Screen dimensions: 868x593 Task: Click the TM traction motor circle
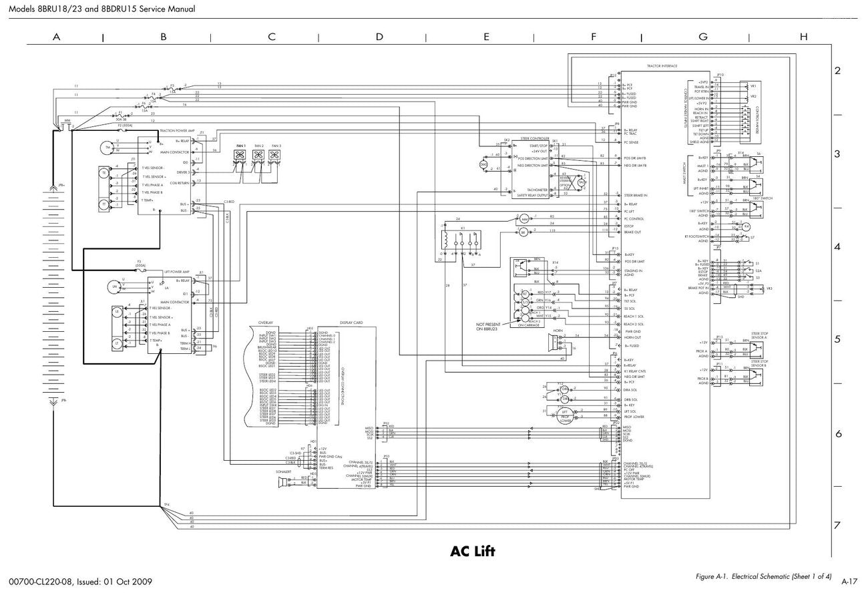point(106,147)
